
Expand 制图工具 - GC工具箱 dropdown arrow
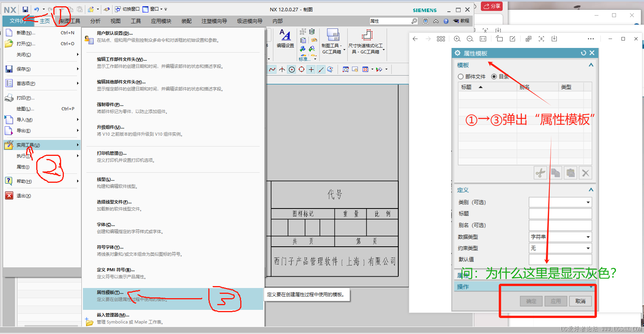344,50
